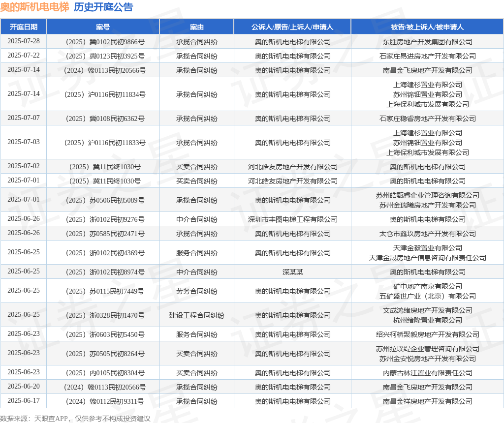Click defendant 文成鸿绪房地产开发有限公司
Screen dimensions: 504x423
click(428, 310)
